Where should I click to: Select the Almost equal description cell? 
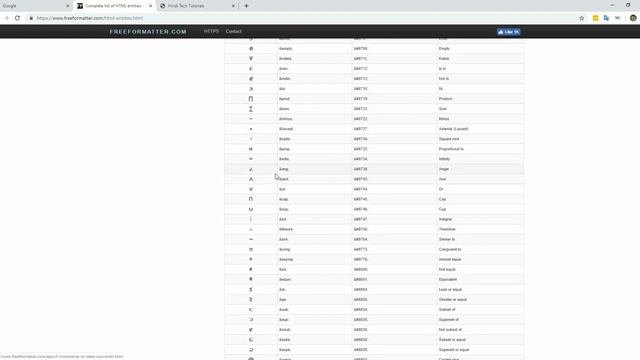tap(480, 260)
